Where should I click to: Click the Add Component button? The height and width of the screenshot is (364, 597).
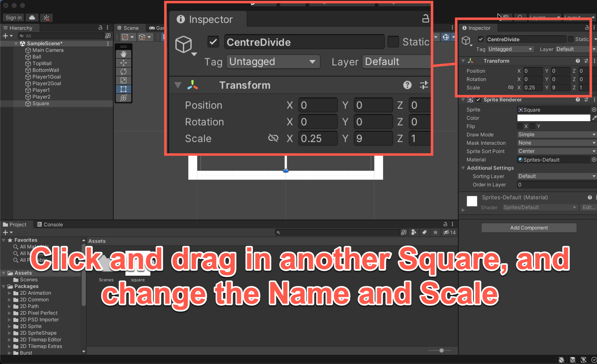[x=529, y=228]
